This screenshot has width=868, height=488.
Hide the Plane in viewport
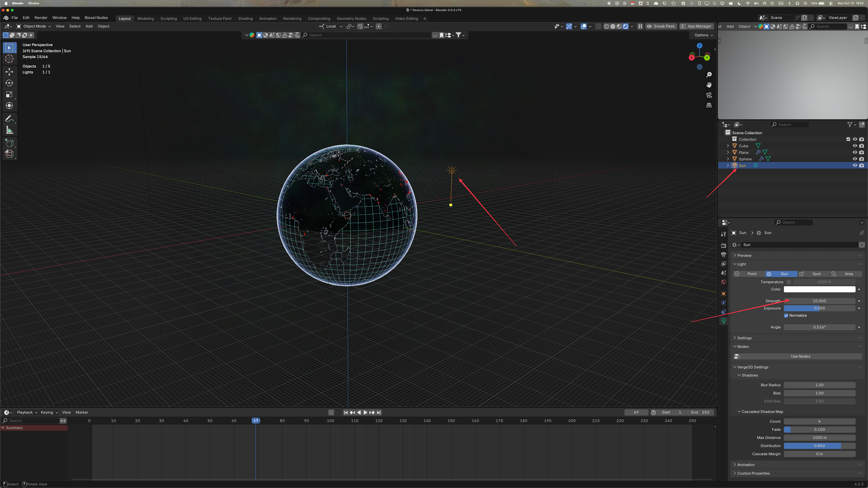(x=855, y=152)
